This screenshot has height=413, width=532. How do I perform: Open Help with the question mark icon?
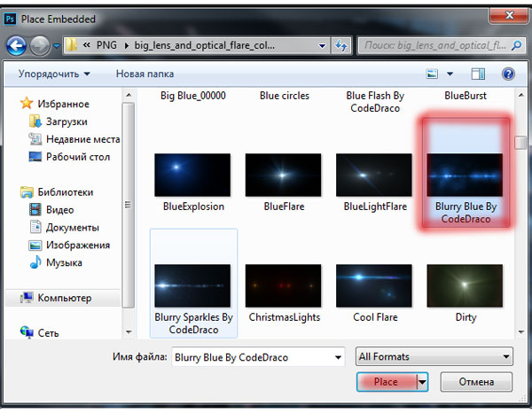(508, 74)
